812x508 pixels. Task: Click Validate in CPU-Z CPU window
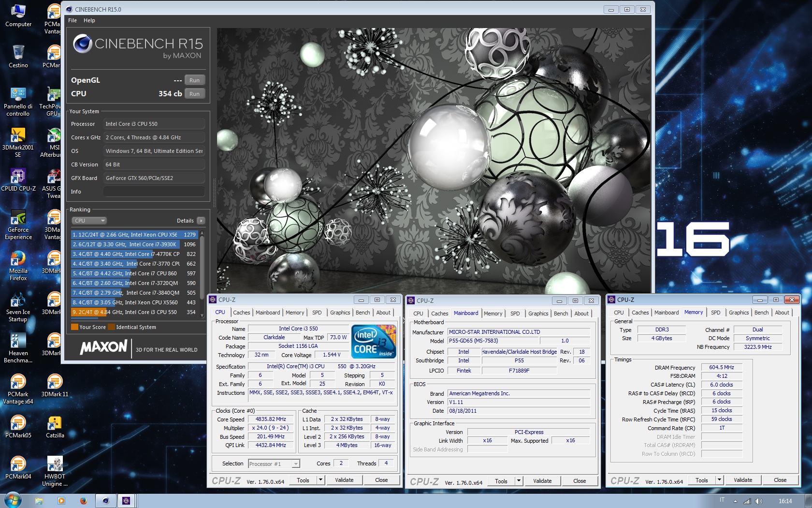(x=344, y=480)
